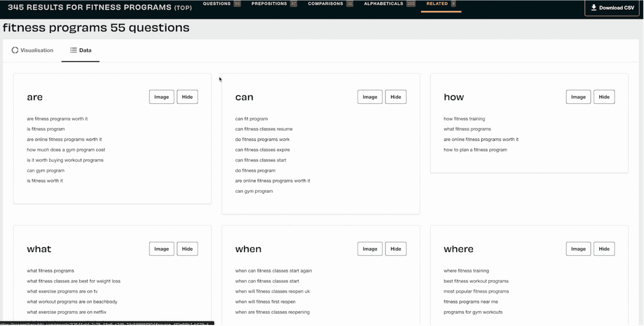Hide the 'how' questions card

[x=604, y=97]
